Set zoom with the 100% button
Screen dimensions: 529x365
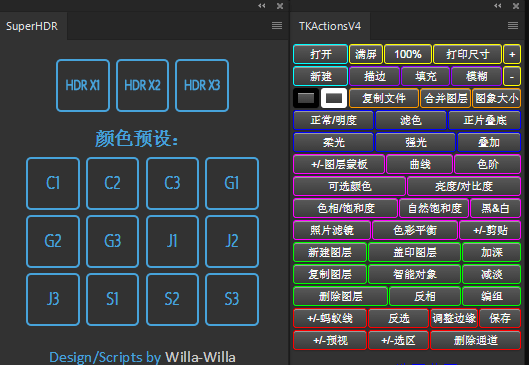point(408,54)
